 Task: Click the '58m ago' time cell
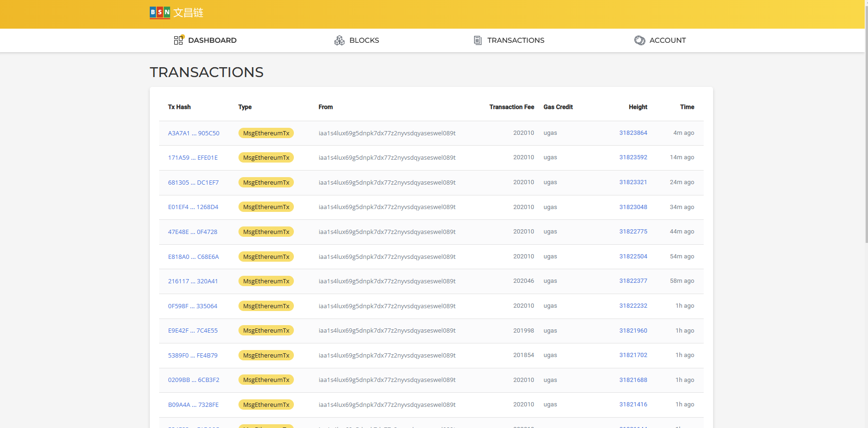coord(682,280)
